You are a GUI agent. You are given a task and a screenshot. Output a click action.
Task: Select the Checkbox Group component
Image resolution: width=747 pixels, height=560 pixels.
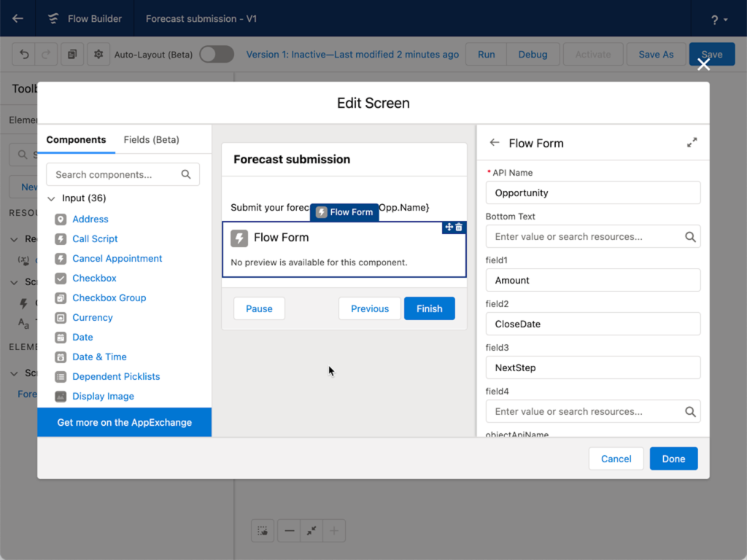point(109,297)
